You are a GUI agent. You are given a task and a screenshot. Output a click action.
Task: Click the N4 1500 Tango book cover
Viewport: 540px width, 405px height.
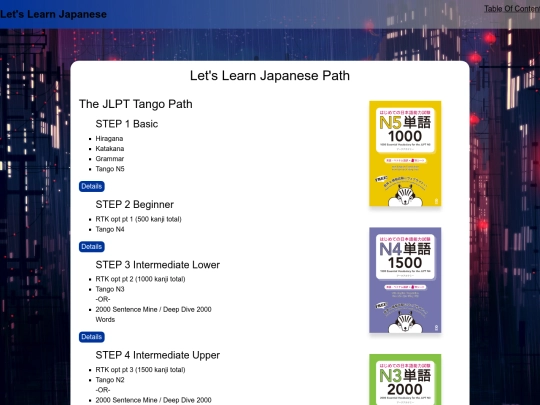[405, 280]
